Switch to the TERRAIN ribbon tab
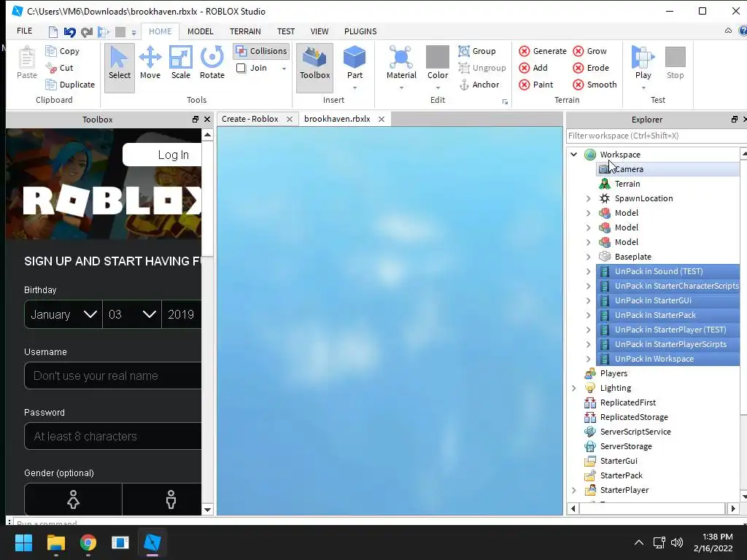 point(245,31)
